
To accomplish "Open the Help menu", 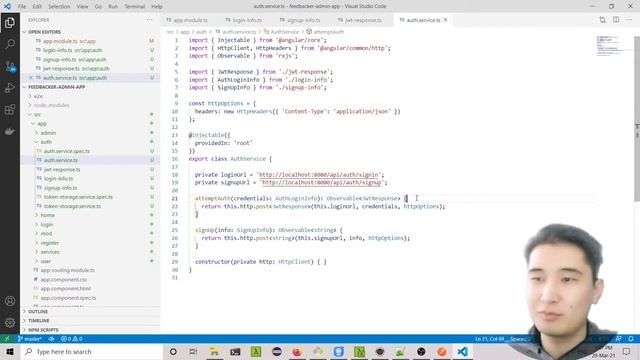I will point(157,6).
